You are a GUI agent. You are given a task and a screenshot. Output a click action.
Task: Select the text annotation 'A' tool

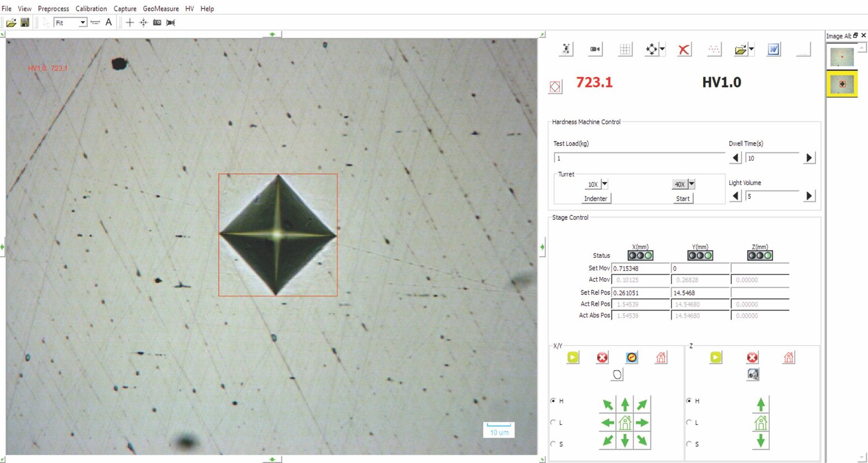108,22
